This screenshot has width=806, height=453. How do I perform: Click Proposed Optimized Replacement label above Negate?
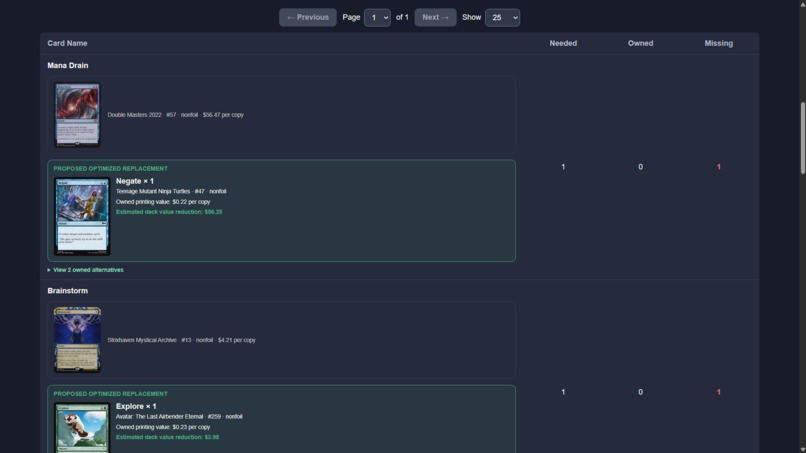(111, 169)
